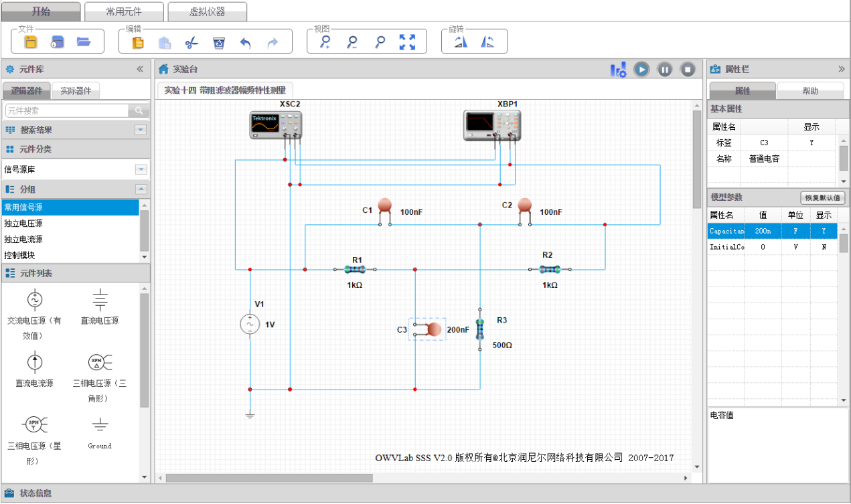Click the scissors cut icon
This screenshot has width=851, height=504.
click(191, 43)
